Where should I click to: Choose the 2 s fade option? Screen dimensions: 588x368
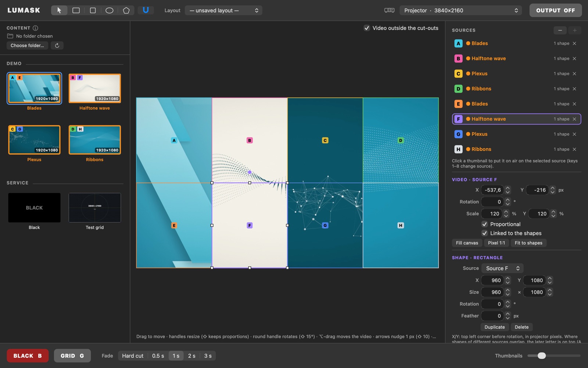coord(192,356)
